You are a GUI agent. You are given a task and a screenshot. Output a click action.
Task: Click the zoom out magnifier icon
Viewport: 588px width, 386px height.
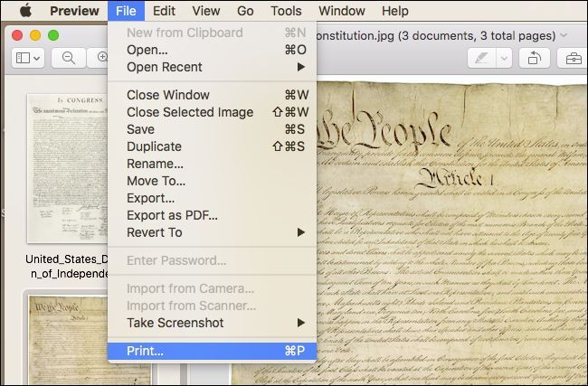[69, 58]
